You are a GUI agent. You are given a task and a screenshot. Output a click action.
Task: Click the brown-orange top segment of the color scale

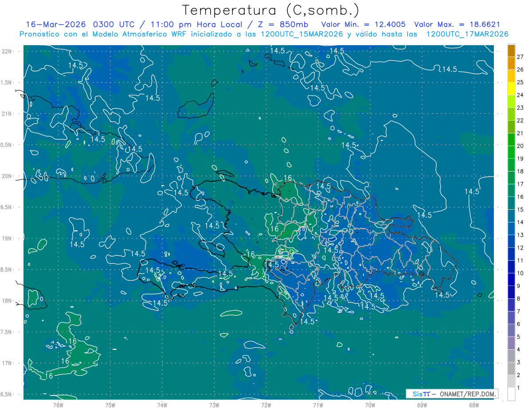[x=511, y=51]
